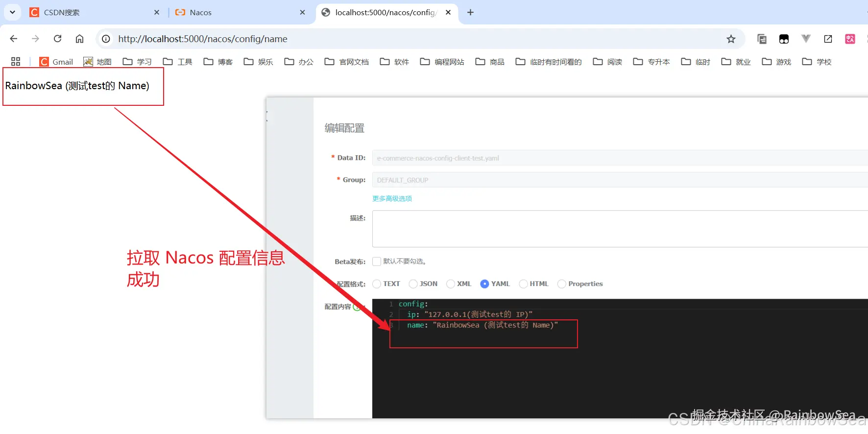This screenshot has width=868, height=434.
Task: Expand the 学习 bookmark folder
Action: [x=137, y=62]
